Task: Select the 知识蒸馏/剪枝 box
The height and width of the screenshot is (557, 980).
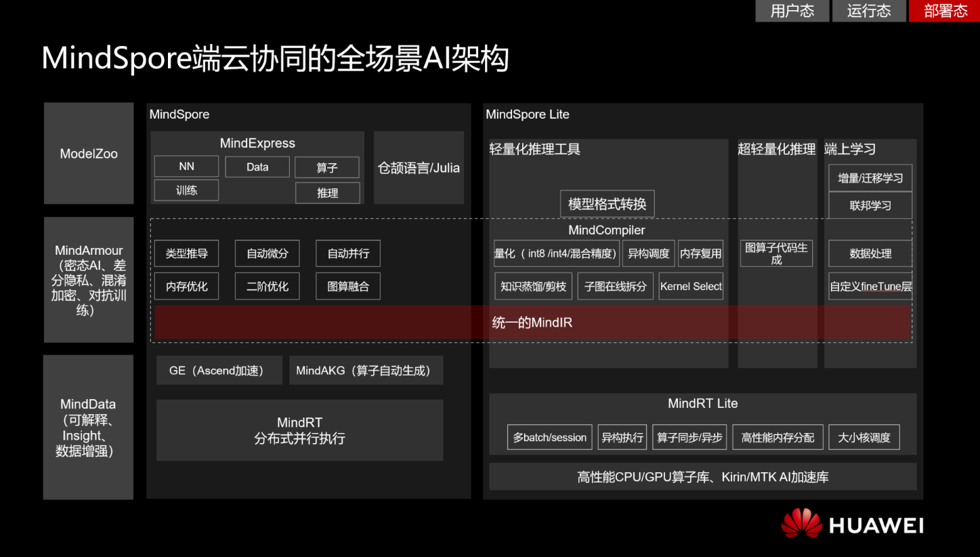Action: [534, 287]
